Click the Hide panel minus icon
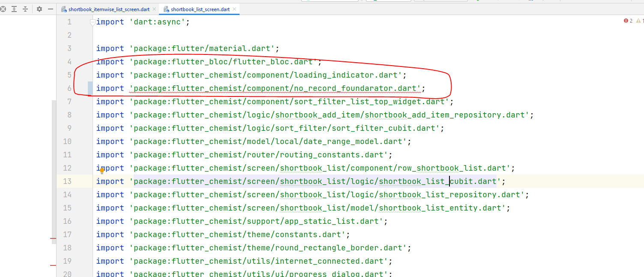The height and width of the screenshot is (277, 644). tap(50, 9)
